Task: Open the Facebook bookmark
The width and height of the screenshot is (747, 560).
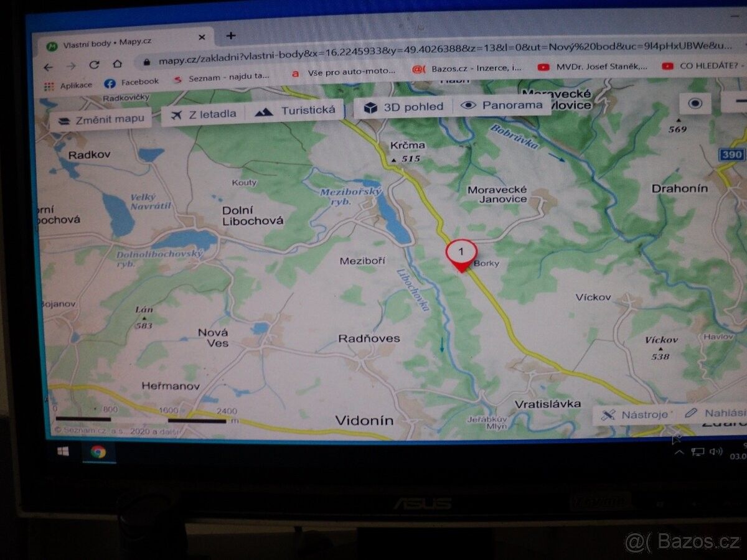Action: tap(131, 82)
